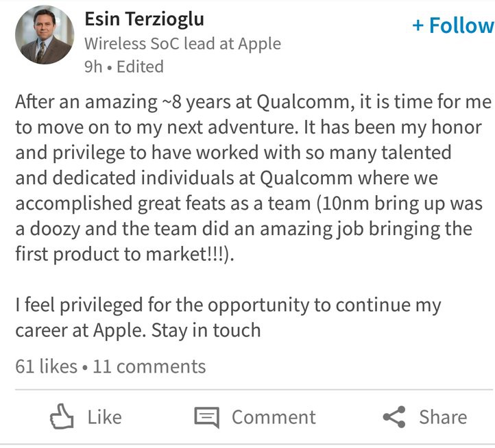The height and width of the screenshot is (448, 495).
Task: Click the Edited label on the post
Action: [140, 67]
